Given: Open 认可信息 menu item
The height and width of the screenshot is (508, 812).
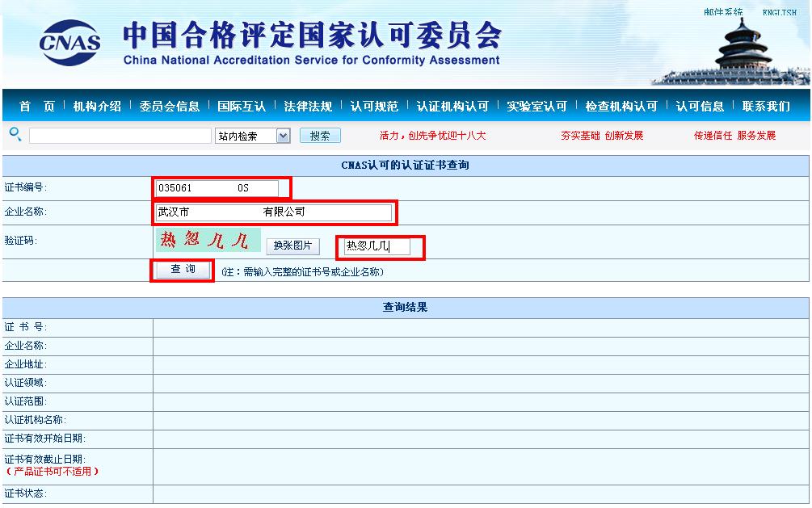Looking at the screenshot, I should [x=700, y=106].
